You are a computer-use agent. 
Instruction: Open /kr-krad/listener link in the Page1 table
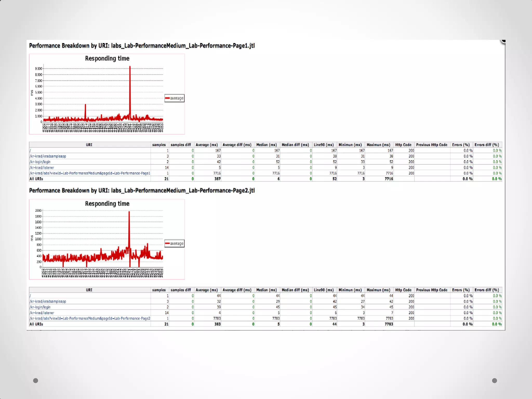pyautogui.click(x=42, y=168)
